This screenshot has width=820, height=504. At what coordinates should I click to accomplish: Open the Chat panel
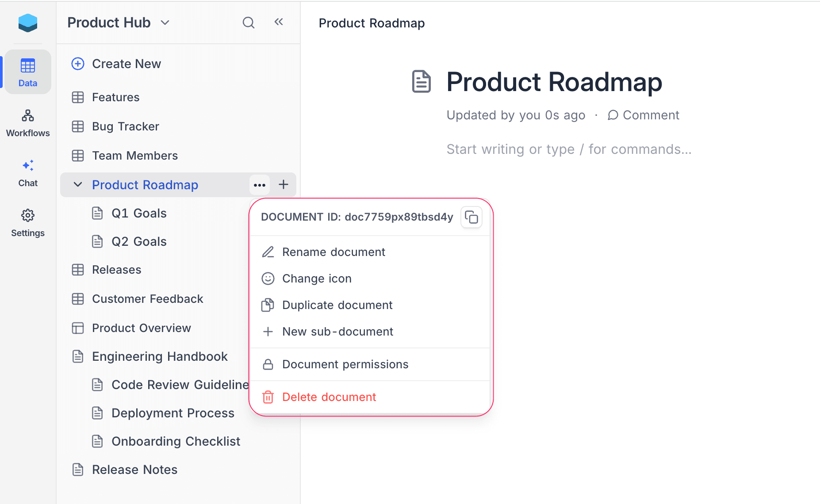[27, 172]
